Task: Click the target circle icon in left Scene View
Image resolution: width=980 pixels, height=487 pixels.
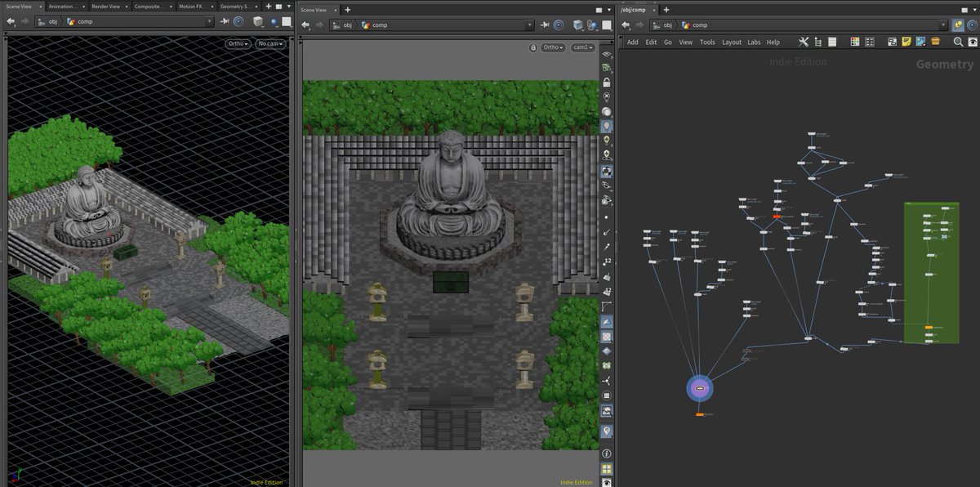Action: pos(238,21)
